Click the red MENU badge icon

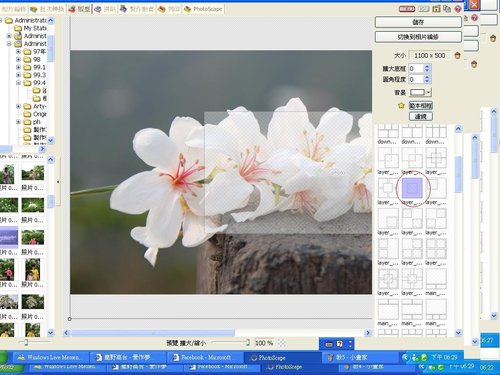(x=407, y=9)
